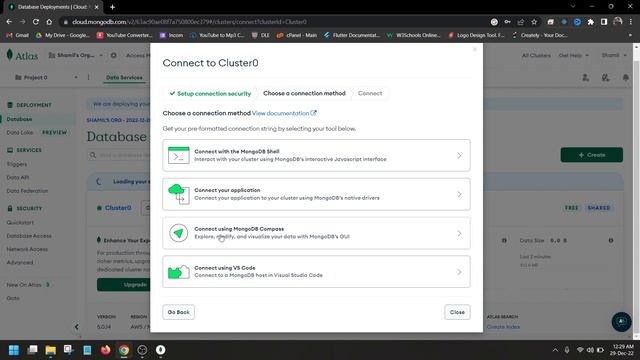Viewport: 640px width, 360px height.
Task: Click the MongoDB Compass icon
Action: [x=179, y=233]
